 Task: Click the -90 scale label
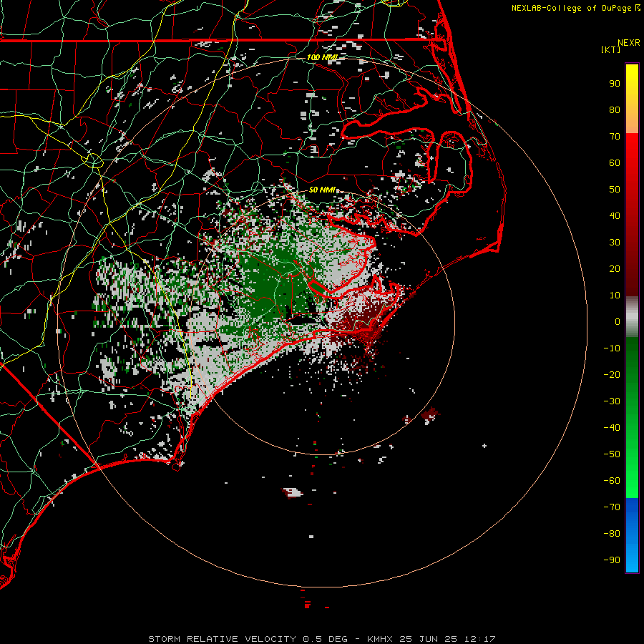click(612, 560)
